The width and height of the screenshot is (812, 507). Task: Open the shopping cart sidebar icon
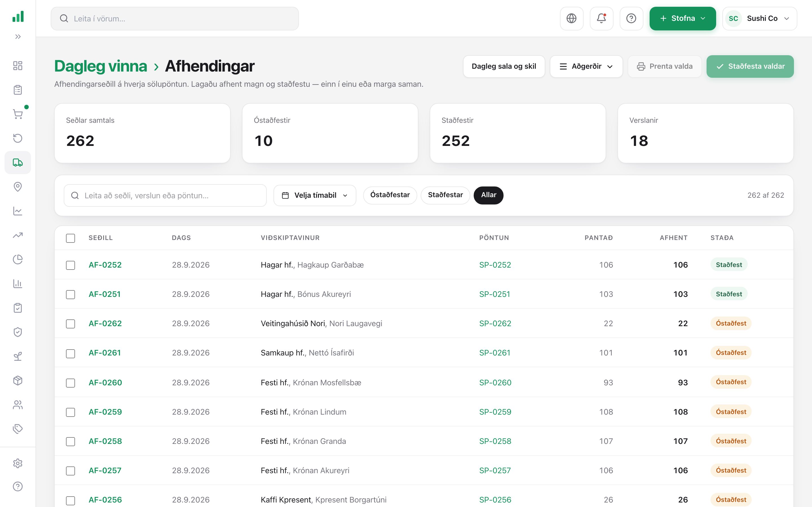pyautogui.click(x=18, y=114)
